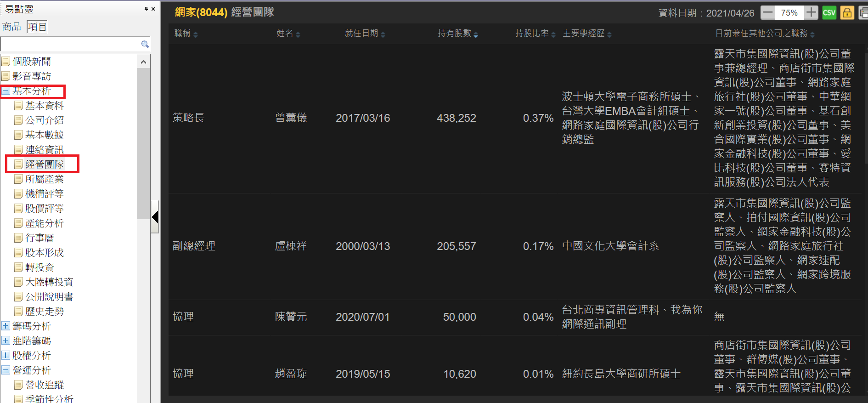Hide the sidebar with the black arrow
The height and width of the screenshot is (403, 868).
(155, 217)
